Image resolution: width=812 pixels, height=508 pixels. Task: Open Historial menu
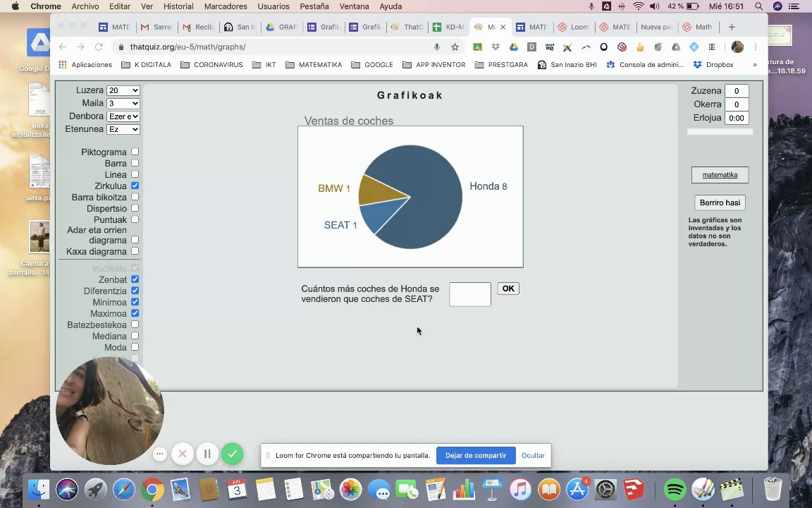coord(178,6)
